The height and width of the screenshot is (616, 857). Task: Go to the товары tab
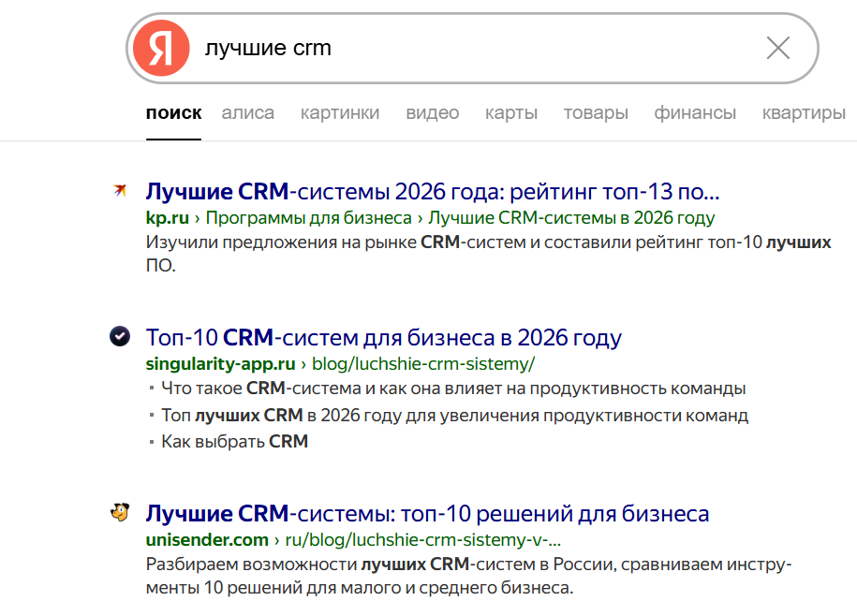click(596, 111)
